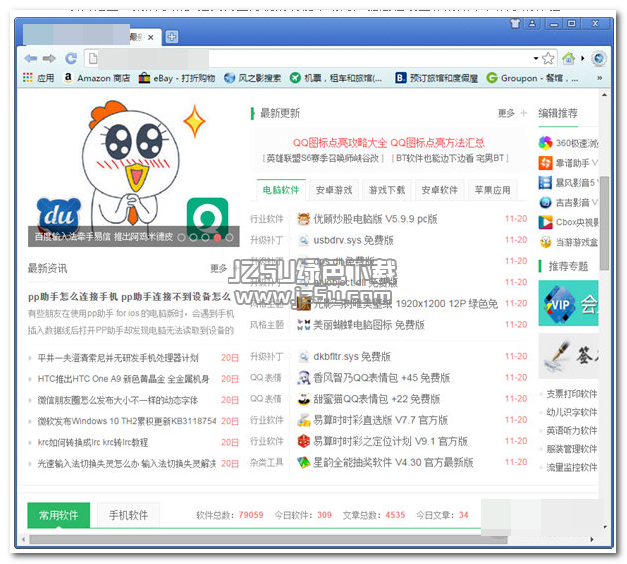Screen dimensions: 627x564
Task: Open the Apps grid icon in the bookmarks bar
Action: tap(28, 78)
